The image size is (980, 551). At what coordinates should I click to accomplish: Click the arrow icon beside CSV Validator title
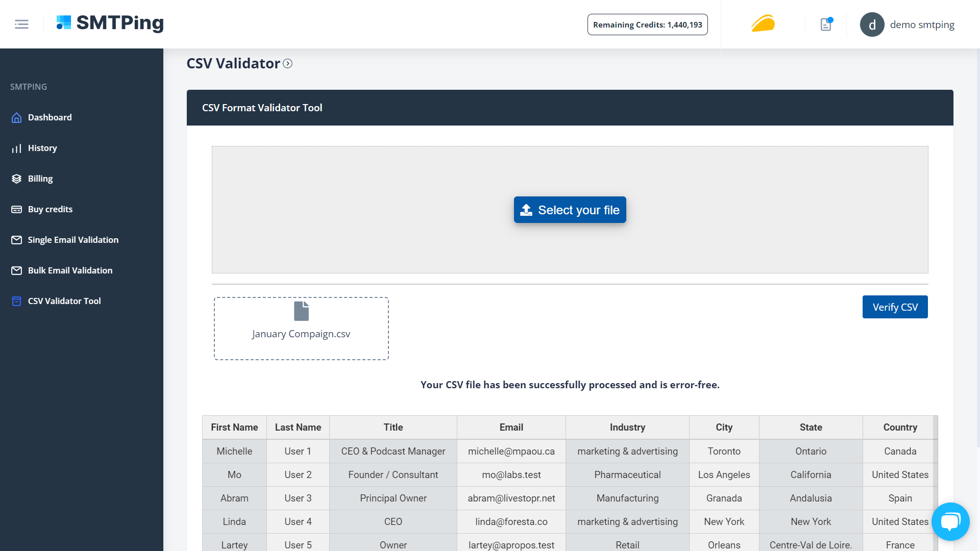[288, 63]
